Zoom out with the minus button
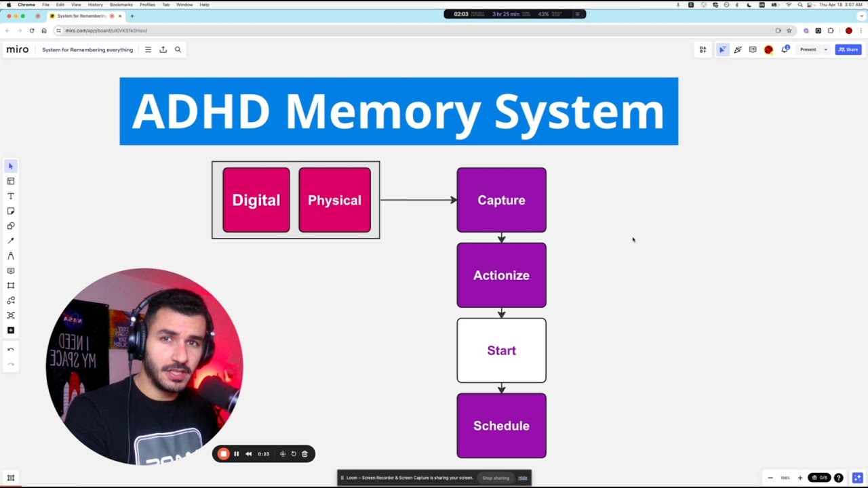868x488 pixels. click(770, 478)
